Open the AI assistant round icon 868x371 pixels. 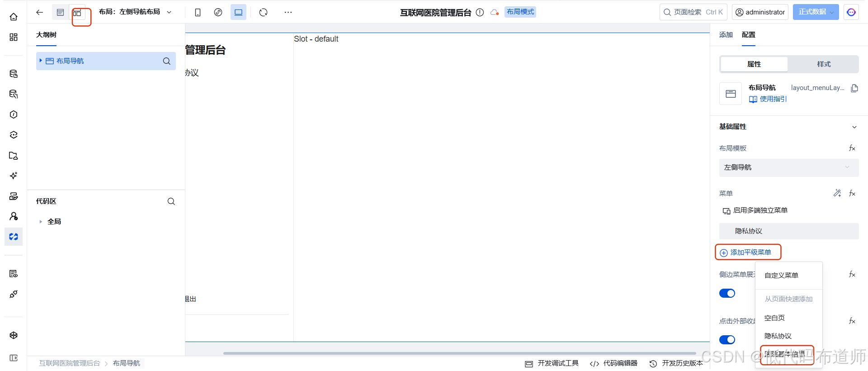[851, 12]
